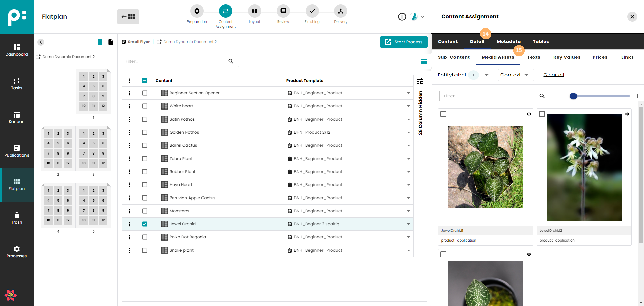Image resolution: width=644 pixels, height=306 pixels.
Task: Open row options menu for Monstera
Action: click(x=129, y=211)
